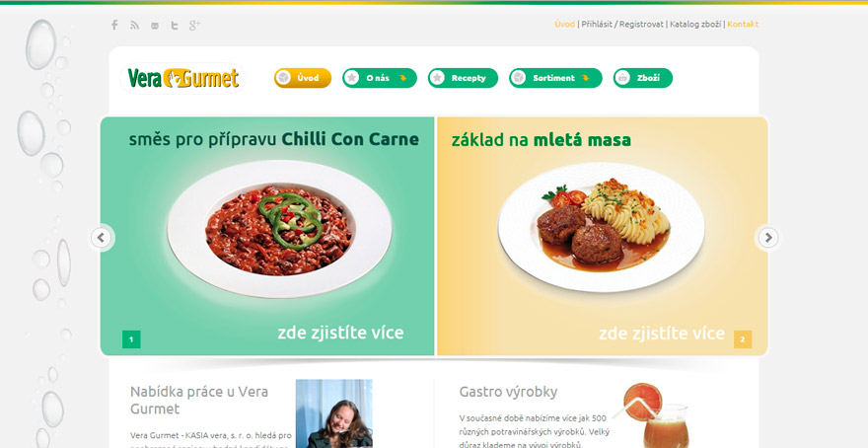
Task: Open Gastro výrobky heading link
Action: tap(508, 392)
